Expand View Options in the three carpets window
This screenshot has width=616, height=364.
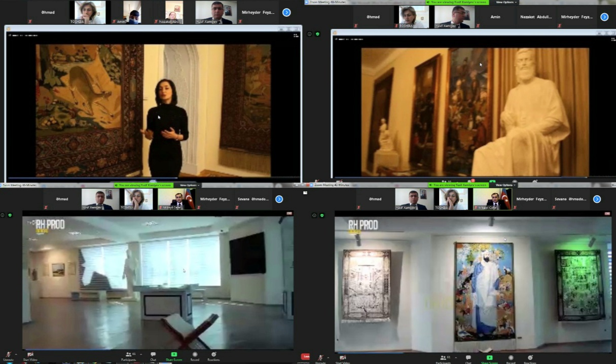[x=505, y=185]
